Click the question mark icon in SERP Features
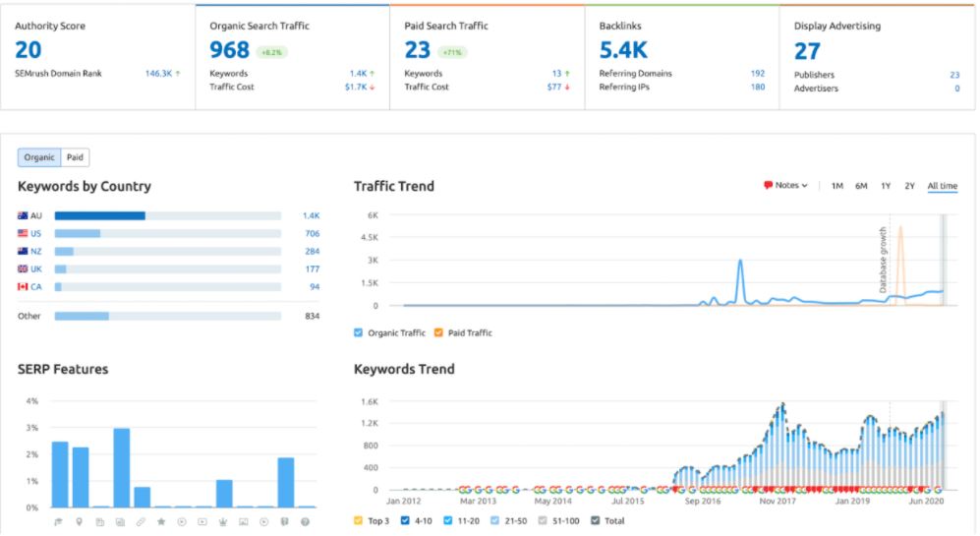Viewport: 980px width, 536px height. pyautogui.click(x=306, y=521)
